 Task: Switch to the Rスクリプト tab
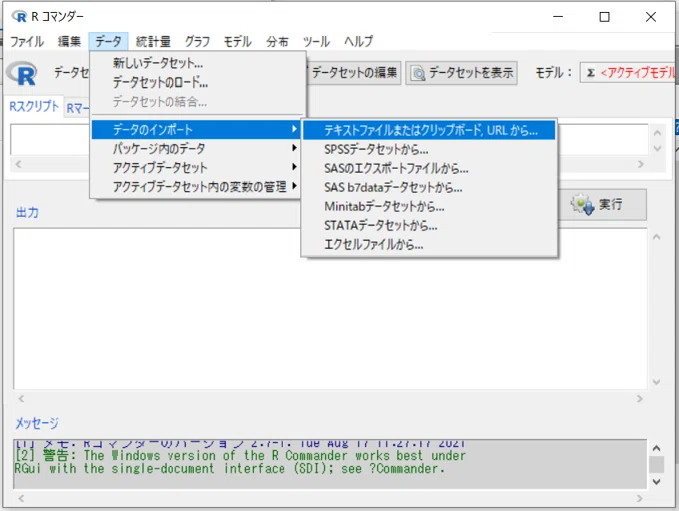point(34,106)
